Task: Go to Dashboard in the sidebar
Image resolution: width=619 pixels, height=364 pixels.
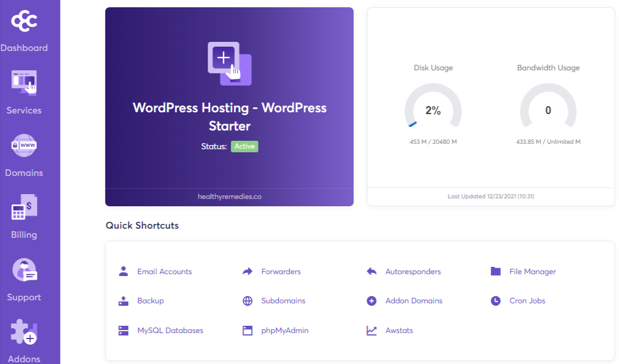Action: 24,48
